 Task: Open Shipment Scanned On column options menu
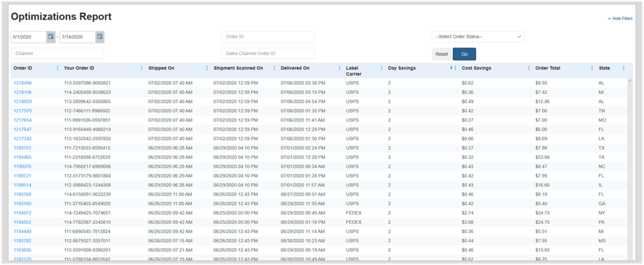click(274, 68)
